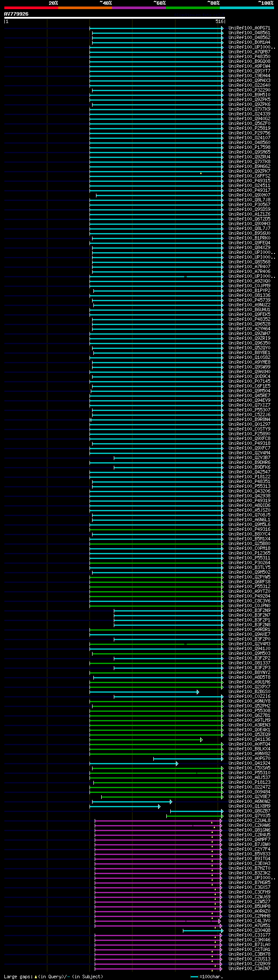
Task: Select the UniRef100_Q41136 label
Action: 249,740
